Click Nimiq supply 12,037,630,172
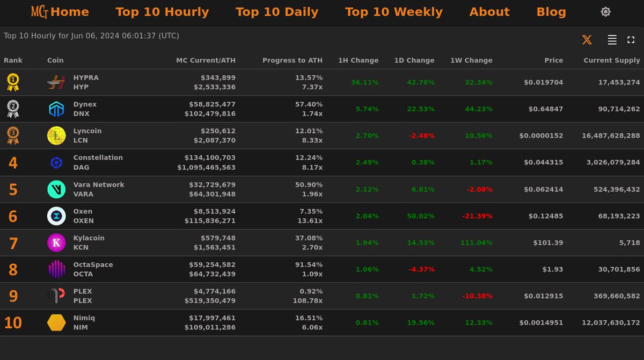This screenshot has height=360, width=644. 611,323
